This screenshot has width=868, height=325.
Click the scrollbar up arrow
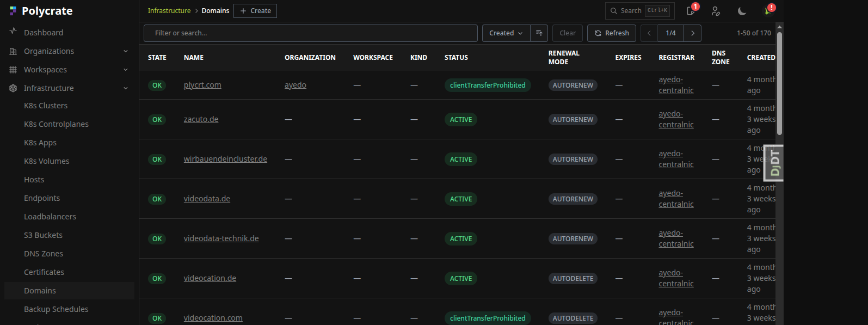coord(779,27)
